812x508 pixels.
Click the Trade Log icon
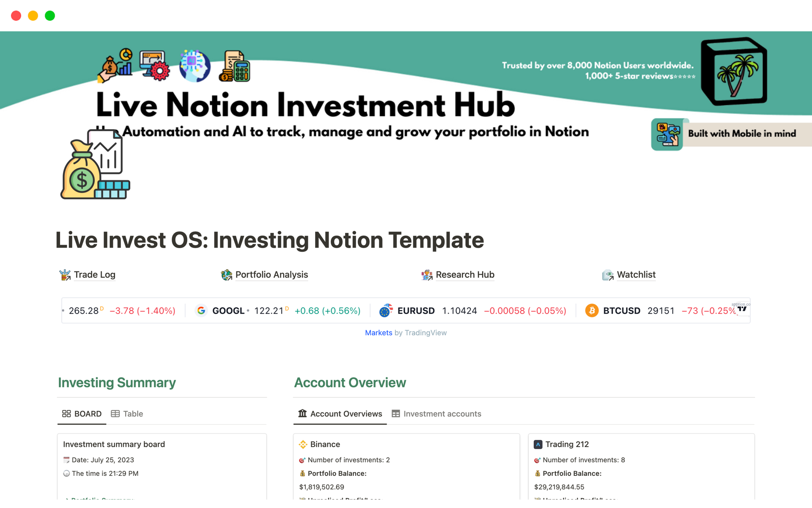[65, 275]
